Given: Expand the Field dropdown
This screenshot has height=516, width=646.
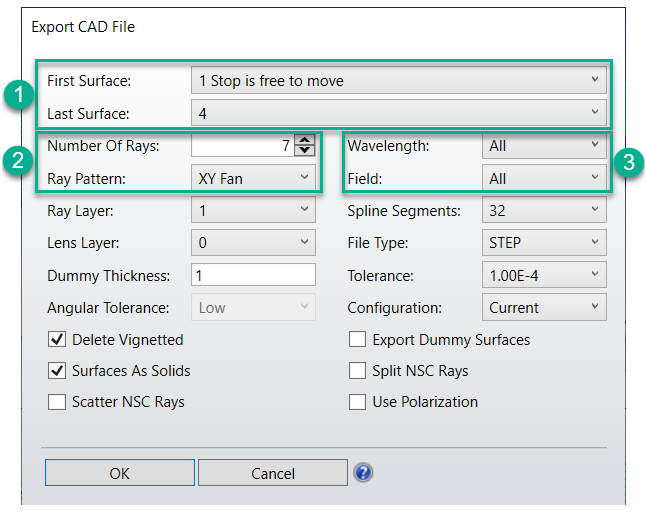Looking at the screenshot, I should click(544, 178).
